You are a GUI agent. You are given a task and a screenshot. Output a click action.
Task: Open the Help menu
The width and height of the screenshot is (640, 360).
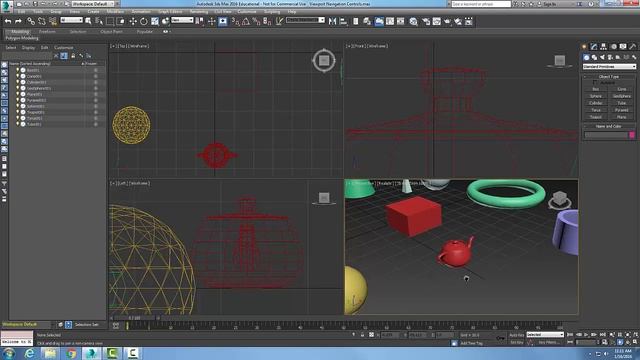(292, 11)
